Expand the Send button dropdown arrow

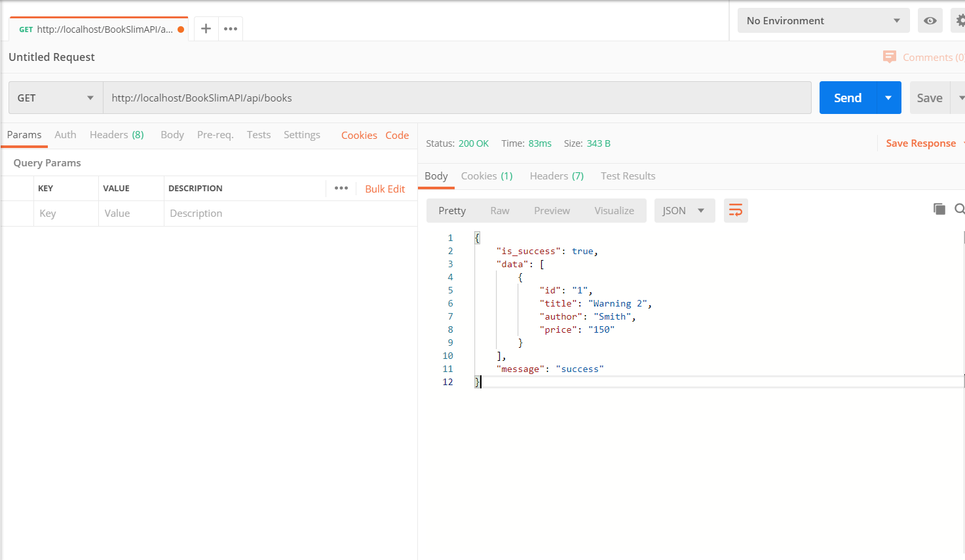pyautogui.click(x=888, y=98)
